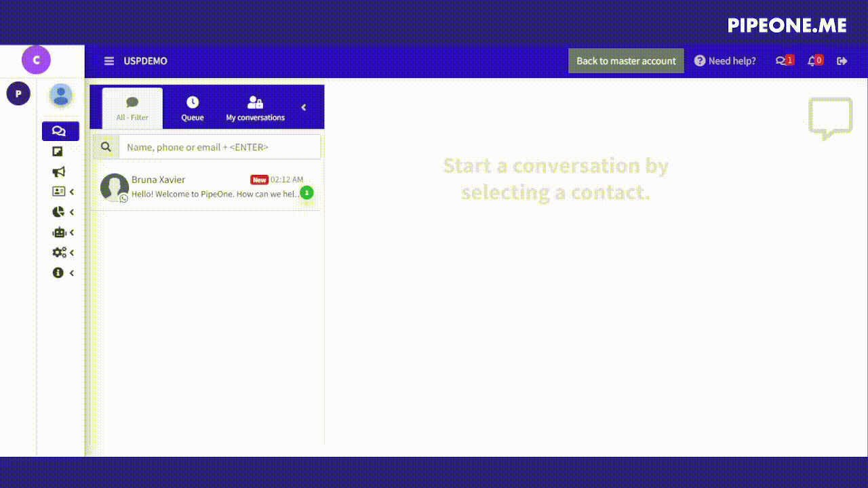This screenshot has height=488, width=868.
Task: Expand the chevron beside the info icon
Action: pyautogui.click(x=72, y=273)
